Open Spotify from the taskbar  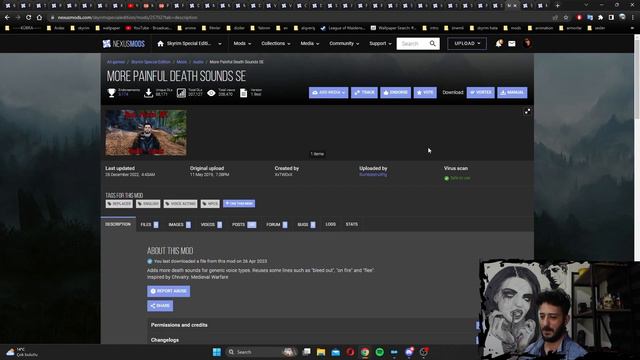pos(379,352)
